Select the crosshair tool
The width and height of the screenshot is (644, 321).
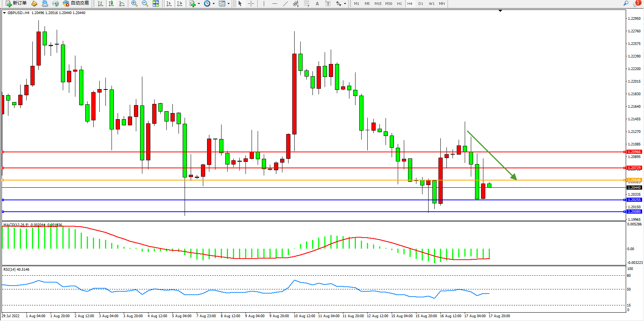(251, 3)
